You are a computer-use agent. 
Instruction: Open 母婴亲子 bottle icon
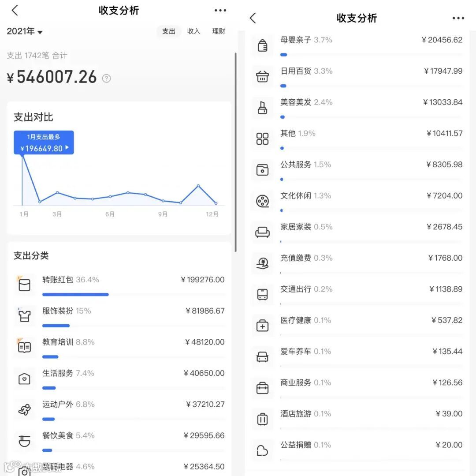click(x=262, y=45)
